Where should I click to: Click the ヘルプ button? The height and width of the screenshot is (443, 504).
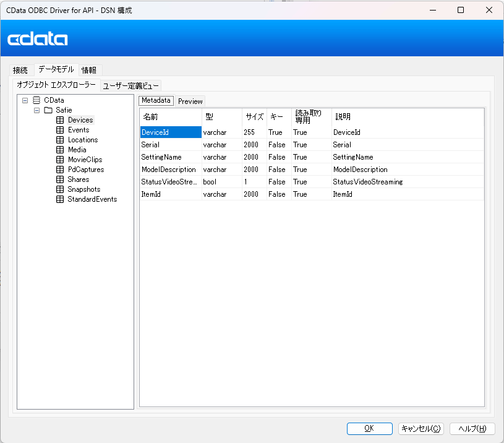point(472,428)
